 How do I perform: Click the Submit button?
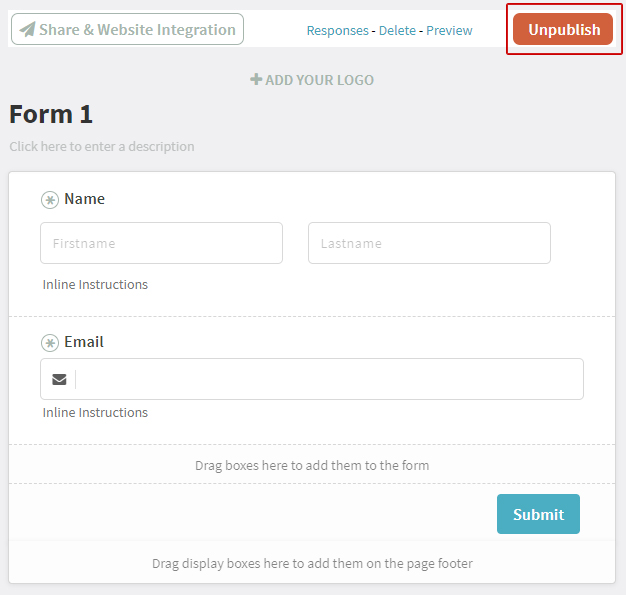point(538,514)
